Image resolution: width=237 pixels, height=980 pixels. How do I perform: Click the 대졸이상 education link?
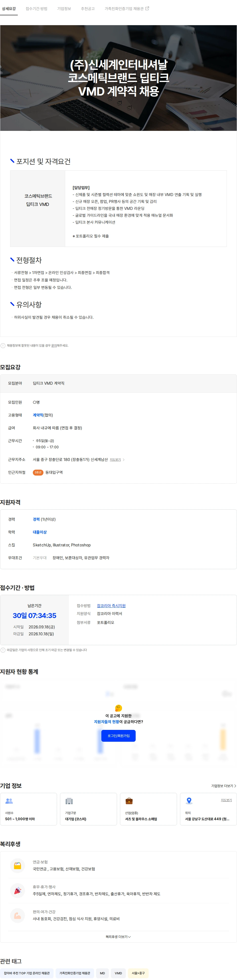[39, 532]
